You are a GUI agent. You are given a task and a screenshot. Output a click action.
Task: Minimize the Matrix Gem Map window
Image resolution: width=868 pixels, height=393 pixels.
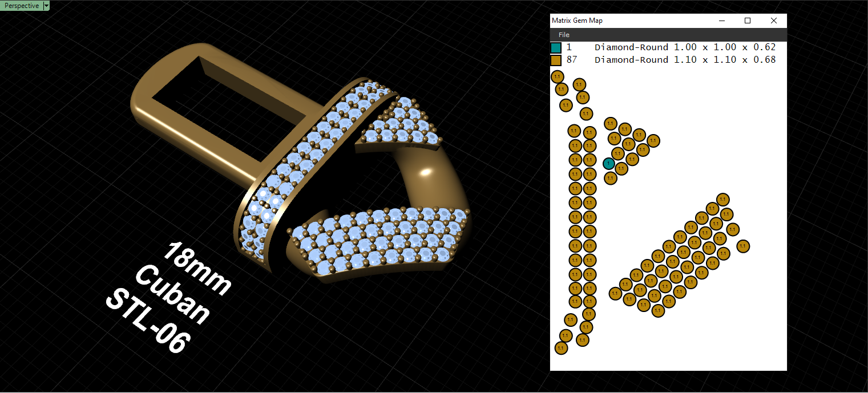(x=722, y=21)
